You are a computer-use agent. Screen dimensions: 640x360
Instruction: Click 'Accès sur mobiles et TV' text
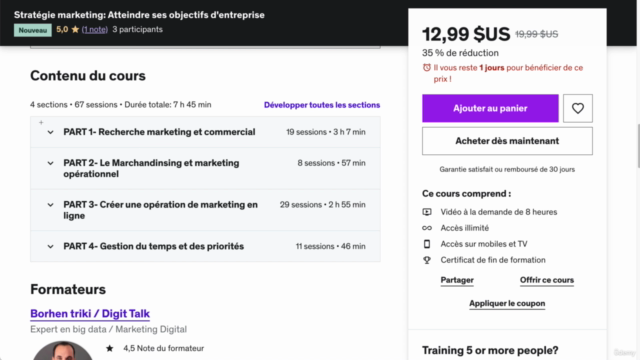pos(484,244)
